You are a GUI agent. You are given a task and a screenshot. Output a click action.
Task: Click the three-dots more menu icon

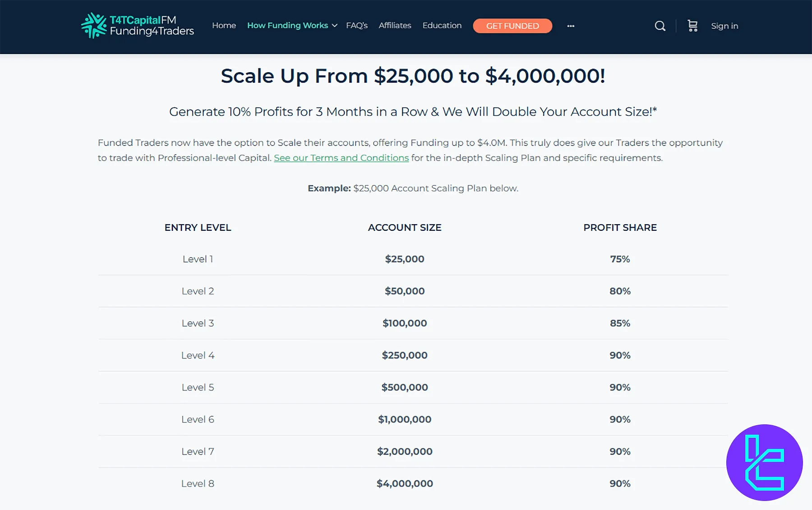[571, 26]
